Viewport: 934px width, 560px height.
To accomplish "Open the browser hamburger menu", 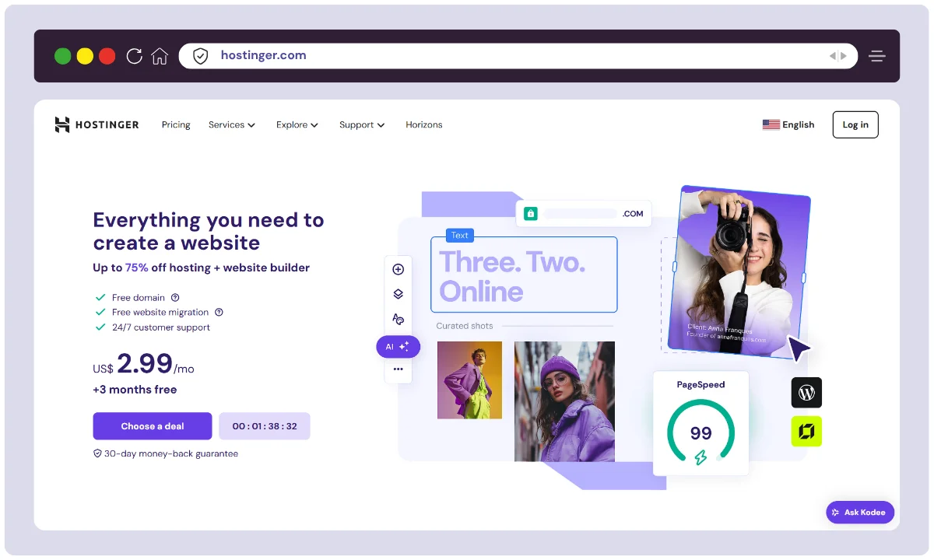I will pos(877,56).
